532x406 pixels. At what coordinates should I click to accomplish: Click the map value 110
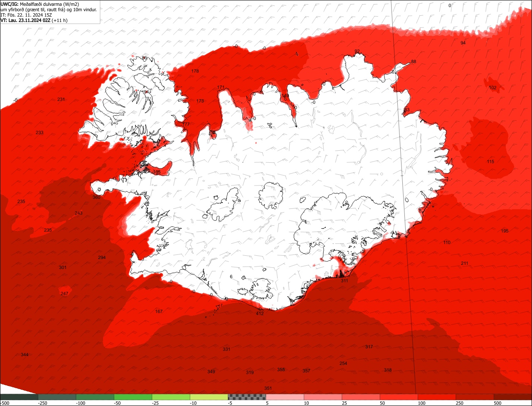coord(447,242)
